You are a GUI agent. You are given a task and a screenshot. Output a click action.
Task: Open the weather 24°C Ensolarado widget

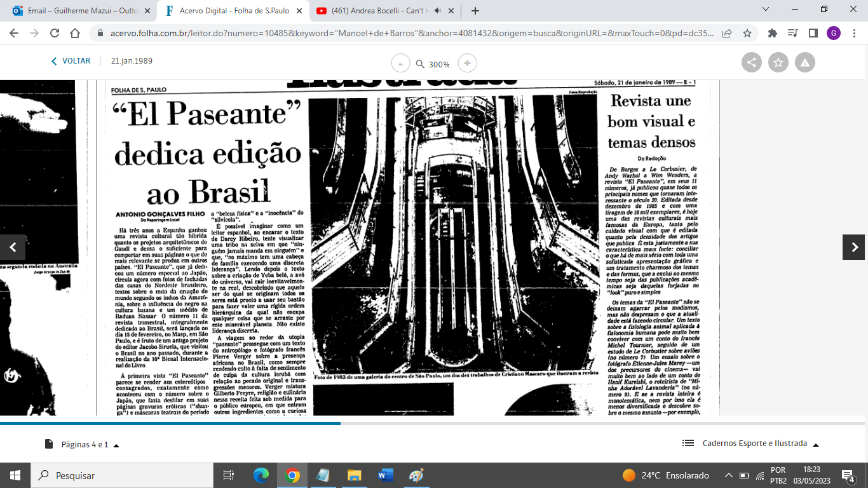click(x=666, y=475)
